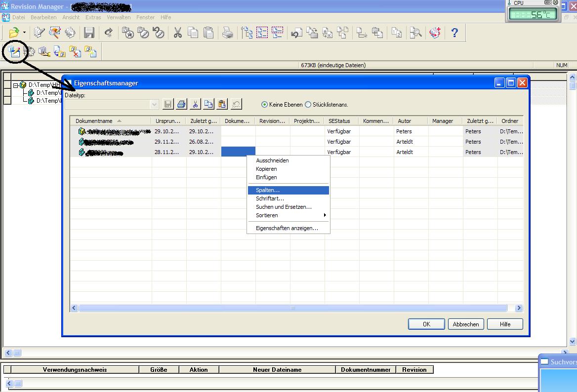
Task: Click the A-K rename documents icon
Action: [327, 33]
